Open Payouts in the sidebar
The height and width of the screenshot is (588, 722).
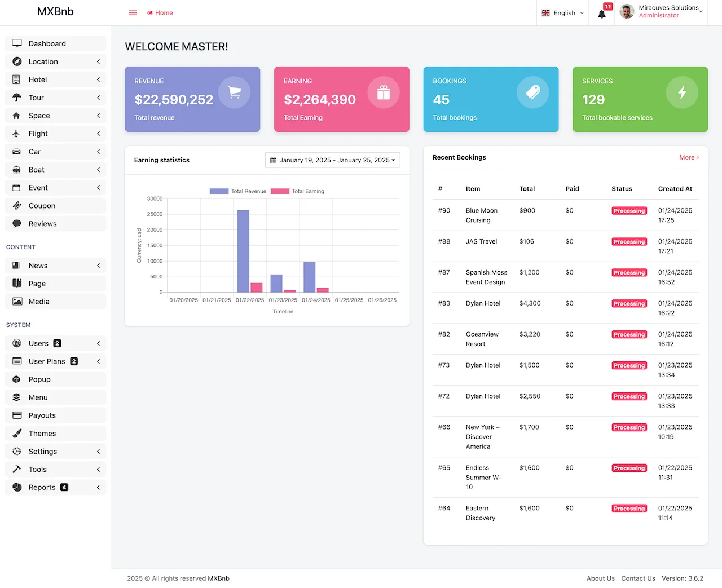click(42, 415)
